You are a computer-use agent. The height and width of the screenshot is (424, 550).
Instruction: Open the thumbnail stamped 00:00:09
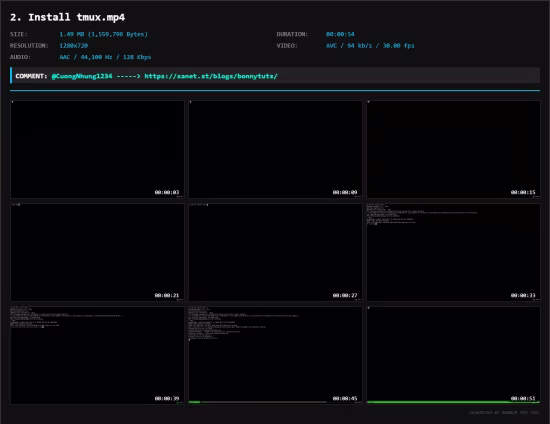(275, 149)
